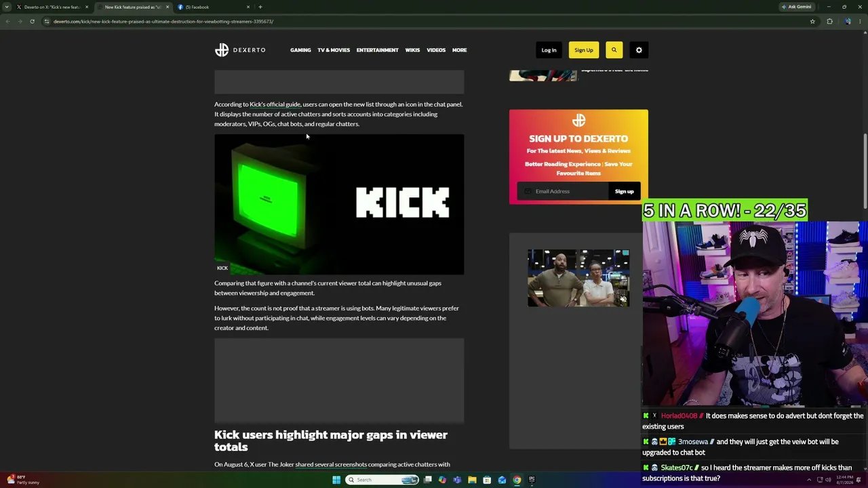Open the Wikis menu
Viewport: 868px width, 488px height.
coord(412,50)
